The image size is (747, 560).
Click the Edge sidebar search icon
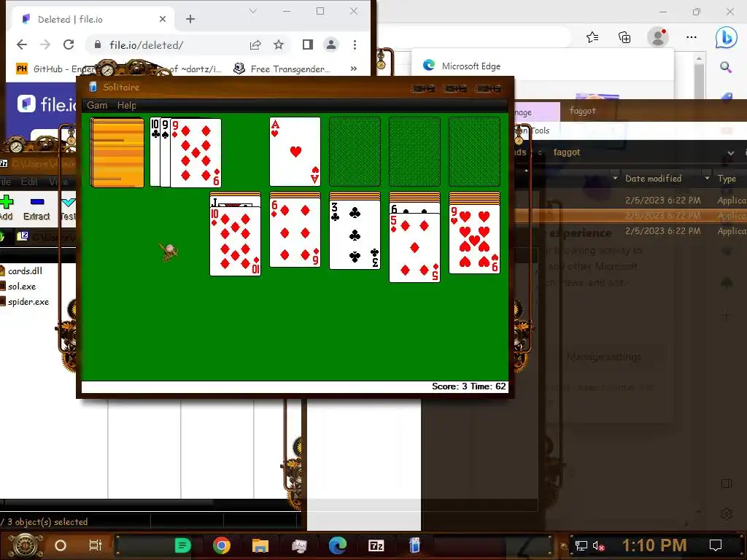coord(726,67)
